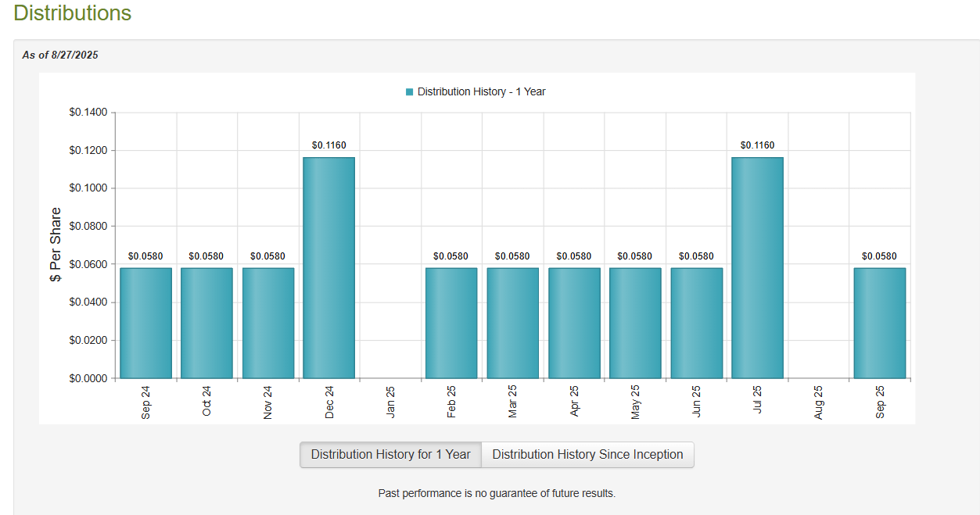
Task: Select Distribution History for 1 Year tab
Action: (x=390, y=455)
